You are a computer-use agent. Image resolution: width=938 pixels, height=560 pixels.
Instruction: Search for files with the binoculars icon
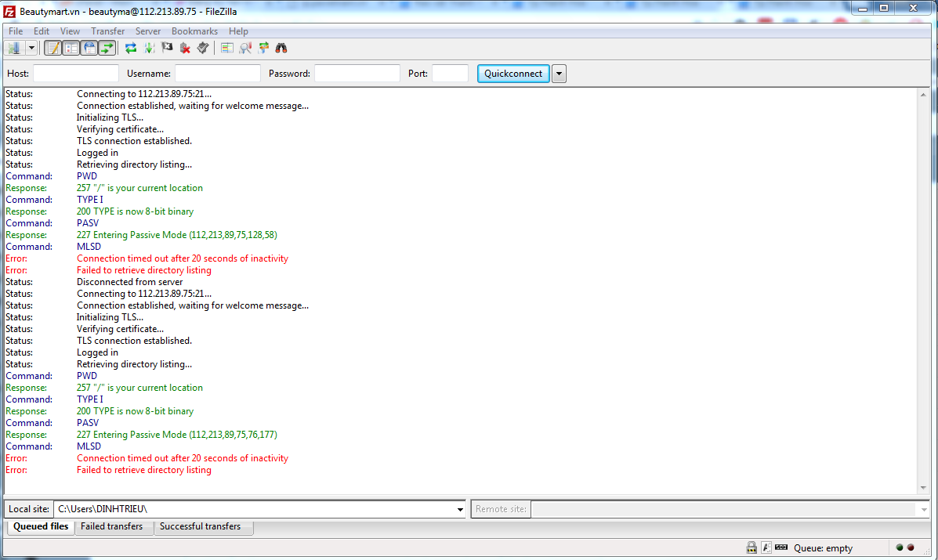pos(281,48)
